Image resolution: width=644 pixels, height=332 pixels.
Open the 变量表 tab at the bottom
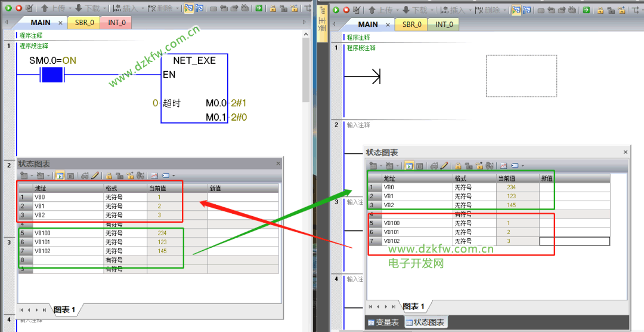tap(383, 322)
